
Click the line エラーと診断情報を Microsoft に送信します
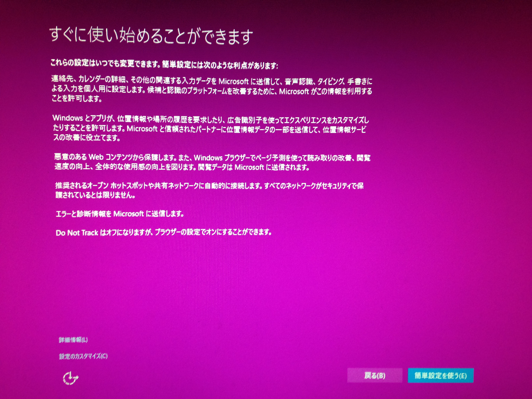[120, 214]
